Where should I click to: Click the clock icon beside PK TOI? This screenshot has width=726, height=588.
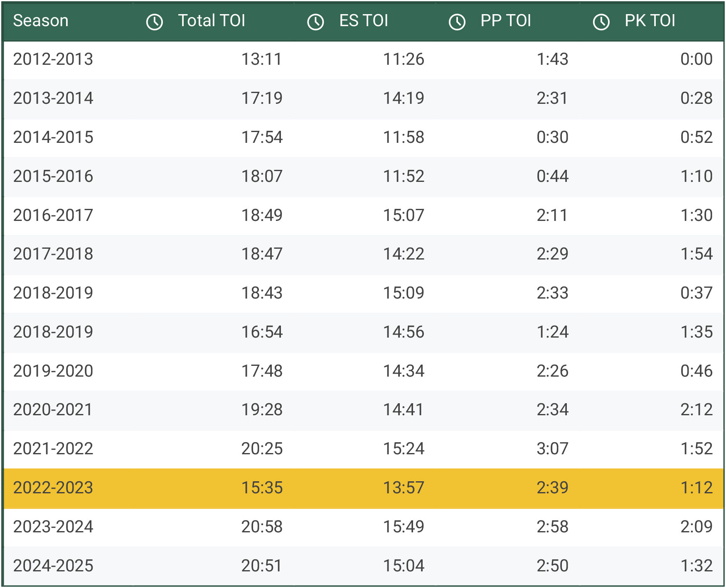pos(601,22)
